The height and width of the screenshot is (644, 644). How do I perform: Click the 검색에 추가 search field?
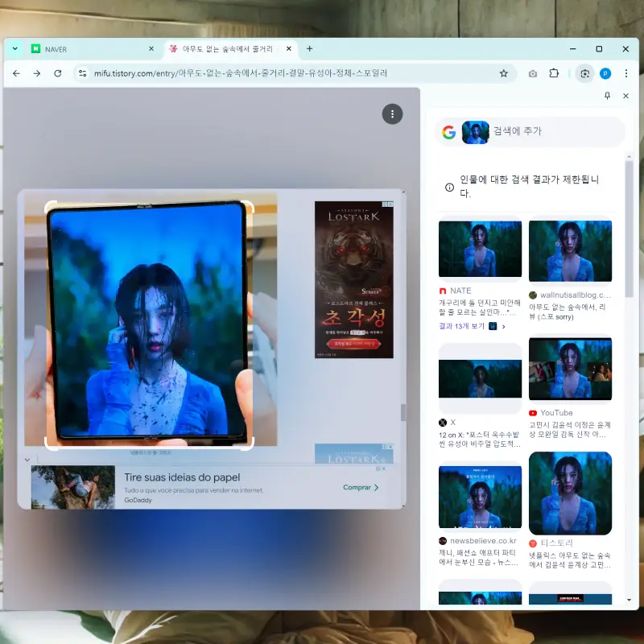coord(530,131)
